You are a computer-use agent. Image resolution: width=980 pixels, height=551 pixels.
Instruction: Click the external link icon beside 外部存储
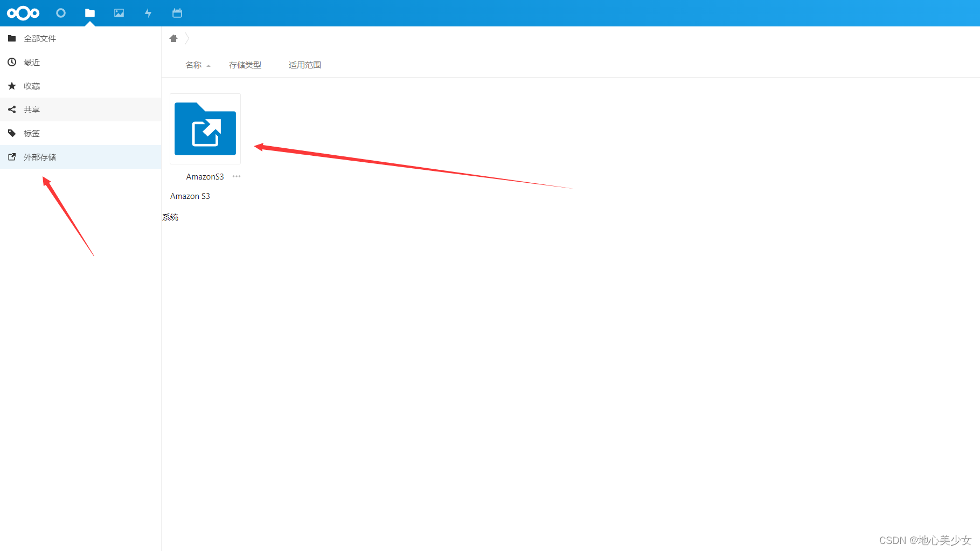[12, 157]
